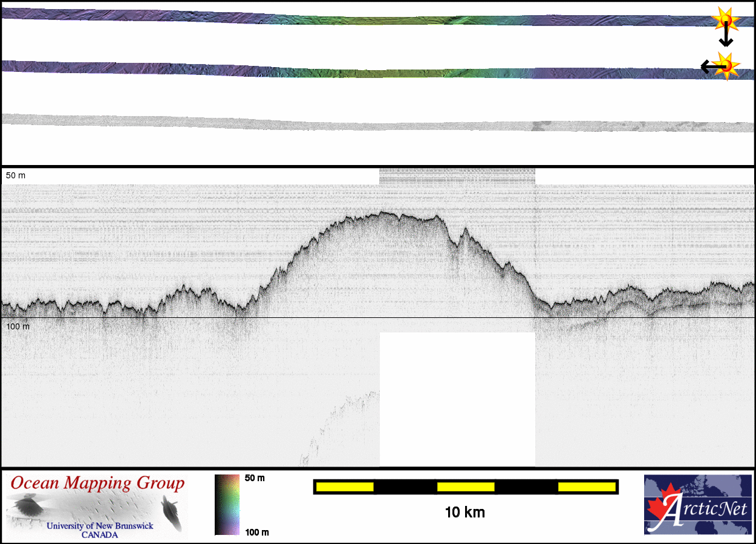
Task: Click the depth color scale legend bar
Action: coord(227,505)
